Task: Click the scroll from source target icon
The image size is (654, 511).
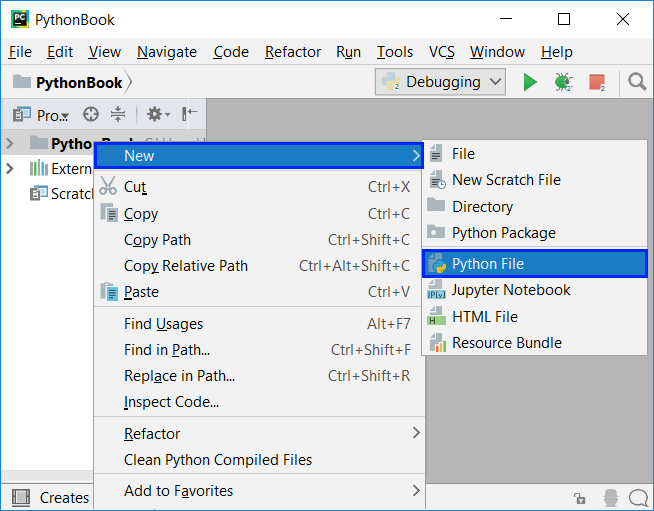Action: point(91,115)
